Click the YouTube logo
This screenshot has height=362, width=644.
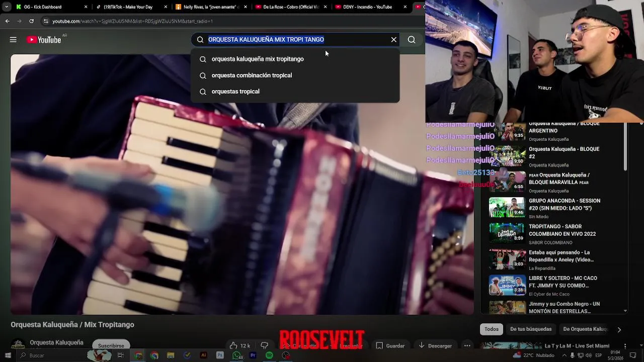point(44,40)
